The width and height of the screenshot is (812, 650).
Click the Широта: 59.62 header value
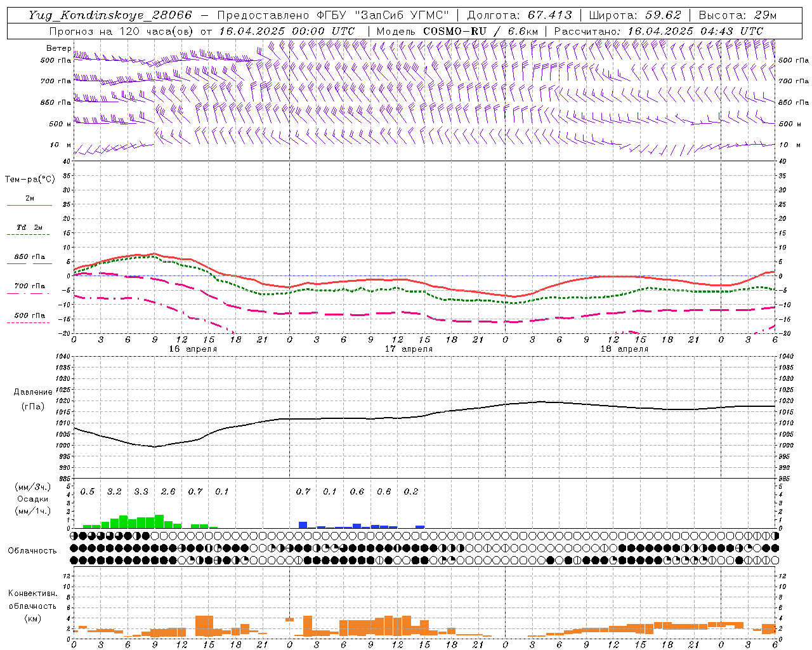coord(635,15)
